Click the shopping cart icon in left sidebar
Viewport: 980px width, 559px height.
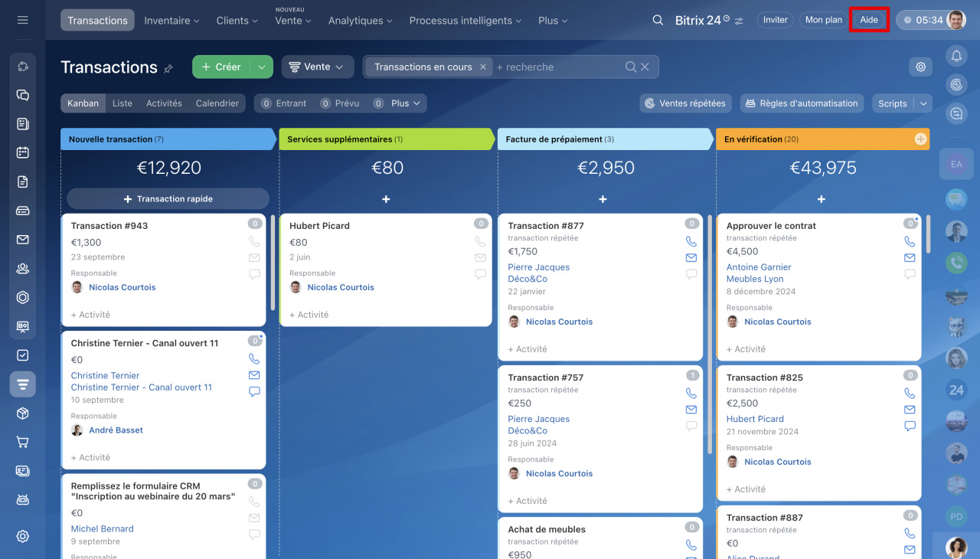point(22,442)
